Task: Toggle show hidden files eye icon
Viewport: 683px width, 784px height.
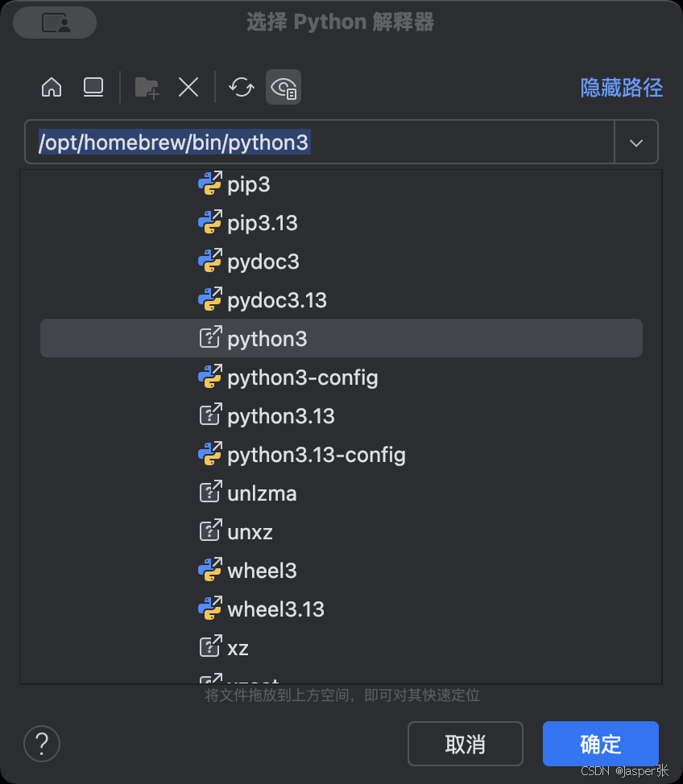Action: 284,88
